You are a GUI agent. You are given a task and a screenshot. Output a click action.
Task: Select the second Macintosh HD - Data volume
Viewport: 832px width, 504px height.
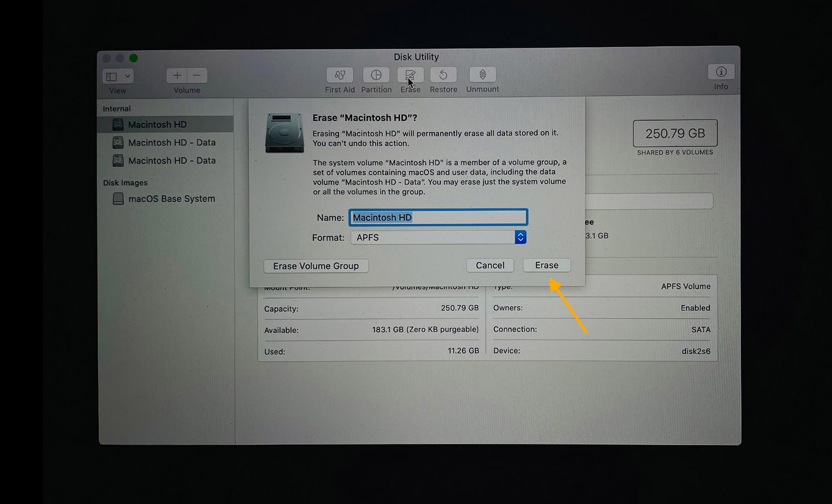(165, 160)
